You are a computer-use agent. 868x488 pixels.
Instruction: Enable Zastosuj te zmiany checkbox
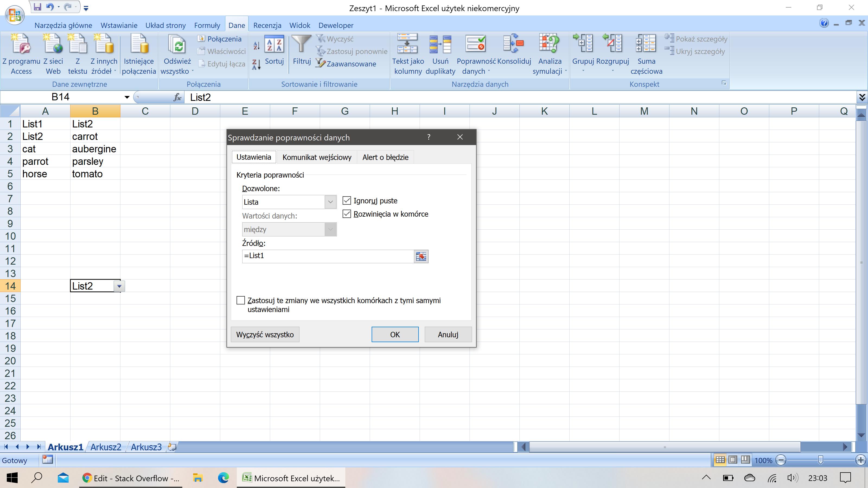click(241, 300)
